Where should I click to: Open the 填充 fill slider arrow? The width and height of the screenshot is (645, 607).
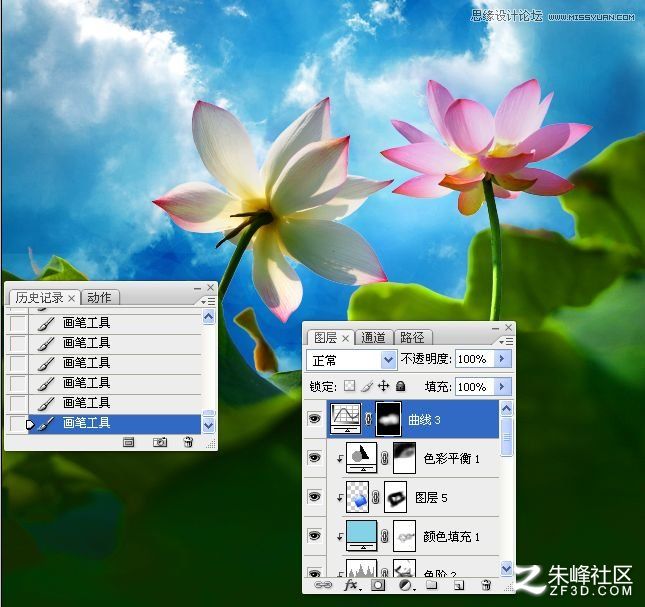click(502, 387)
